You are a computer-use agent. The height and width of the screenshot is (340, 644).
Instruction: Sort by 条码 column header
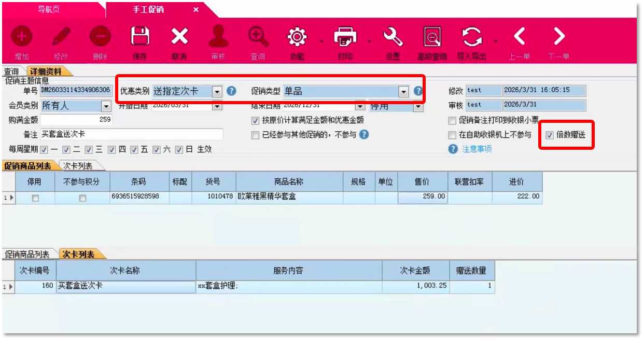[x=139, y=182]
